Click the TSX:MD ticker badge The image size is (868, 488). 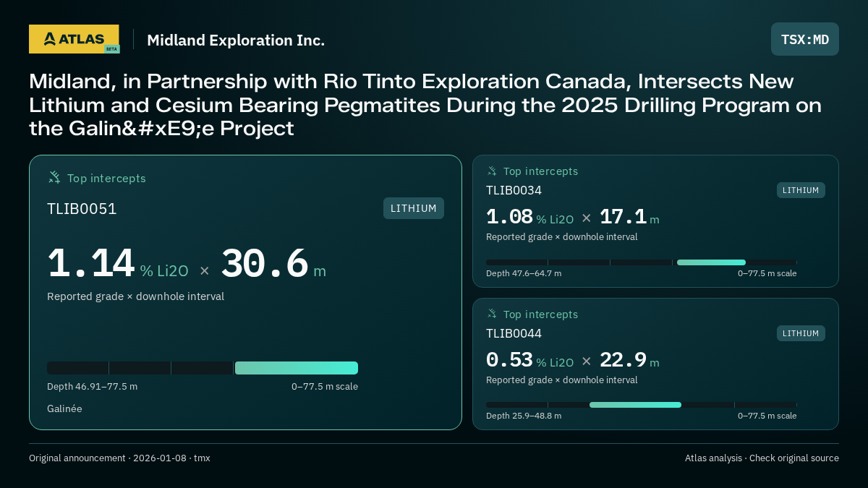coord(805,39)
